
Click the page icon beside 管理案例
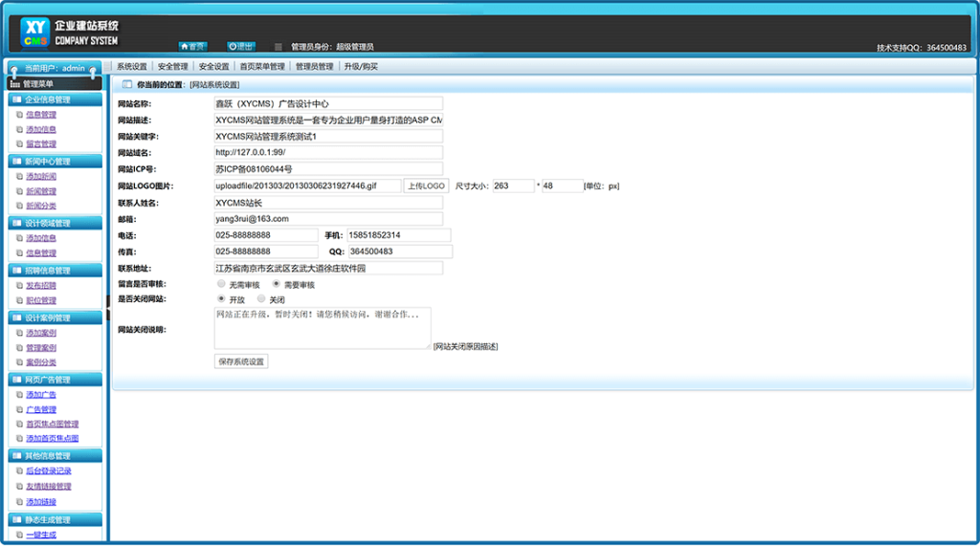(19, 348)
